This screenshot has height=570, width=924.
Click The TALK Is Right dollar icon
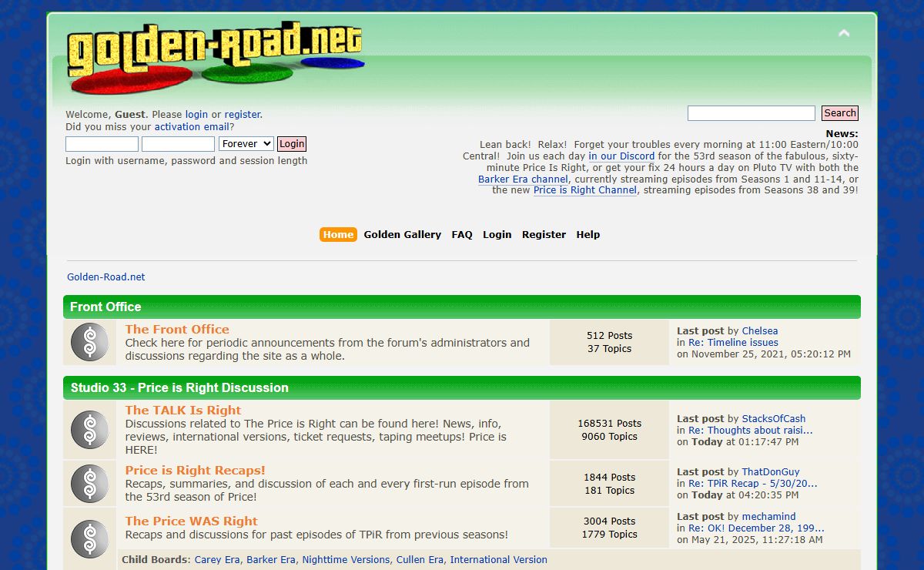coord(89,430)
